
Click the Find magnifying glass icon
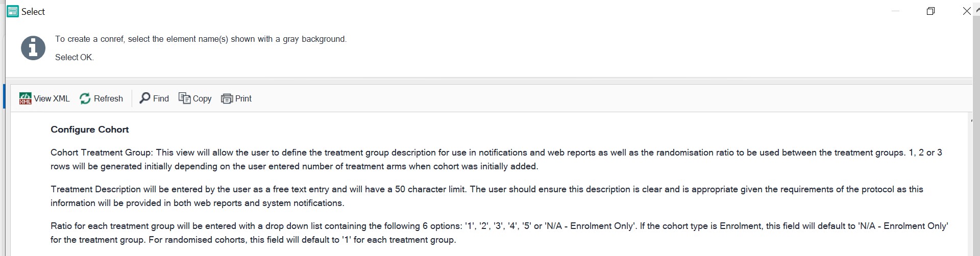[145, 98]
